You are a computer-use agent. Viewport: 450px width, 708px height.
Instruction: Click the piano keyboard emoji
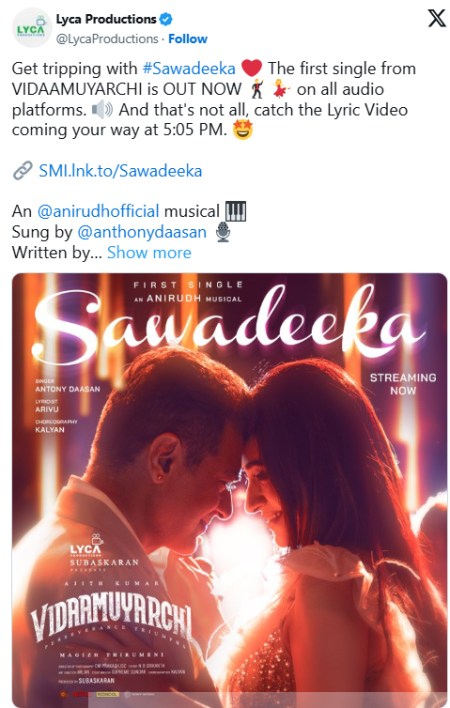tap(236, 211)
